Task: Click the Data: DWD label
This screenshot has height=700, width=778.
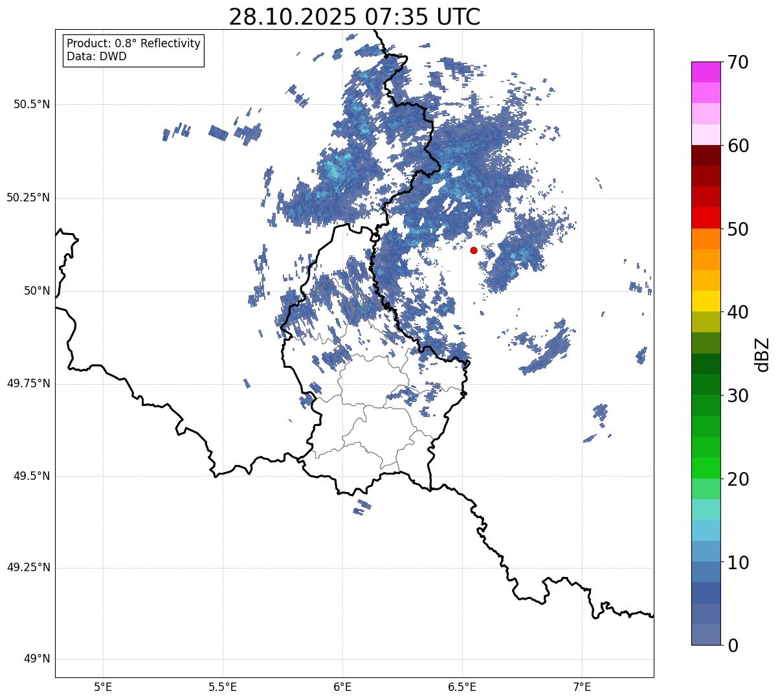Action: pos(96,56)
